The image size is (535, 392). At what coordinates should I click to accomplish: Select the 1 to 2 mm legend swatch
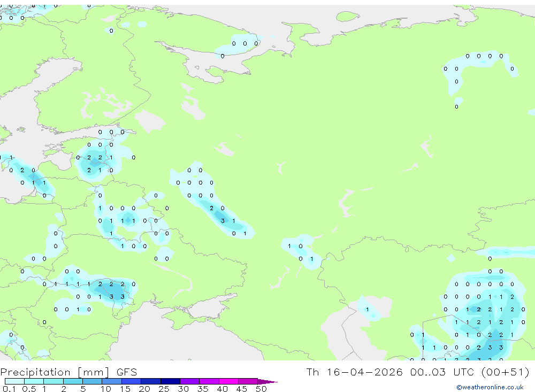[53, 381]
